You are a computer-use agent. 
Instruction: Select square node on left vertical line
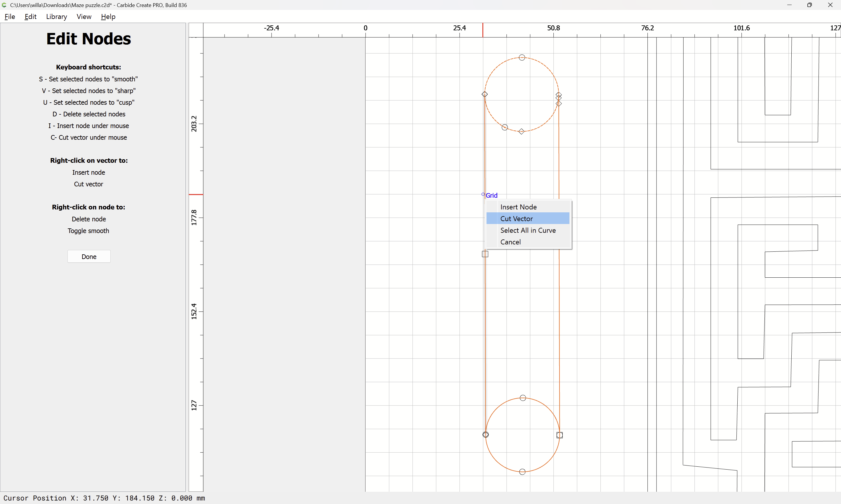(x=485, y=254)
